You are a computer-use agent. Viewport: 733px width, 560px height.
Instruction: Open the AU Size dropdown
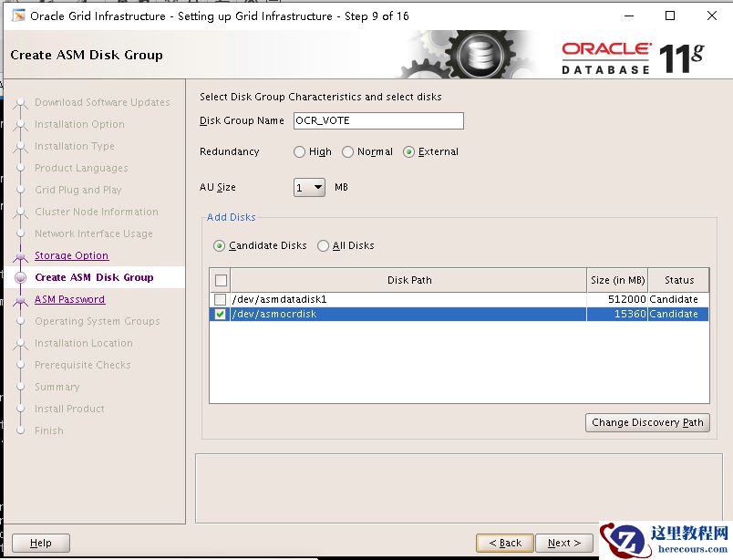coord(309,188)
